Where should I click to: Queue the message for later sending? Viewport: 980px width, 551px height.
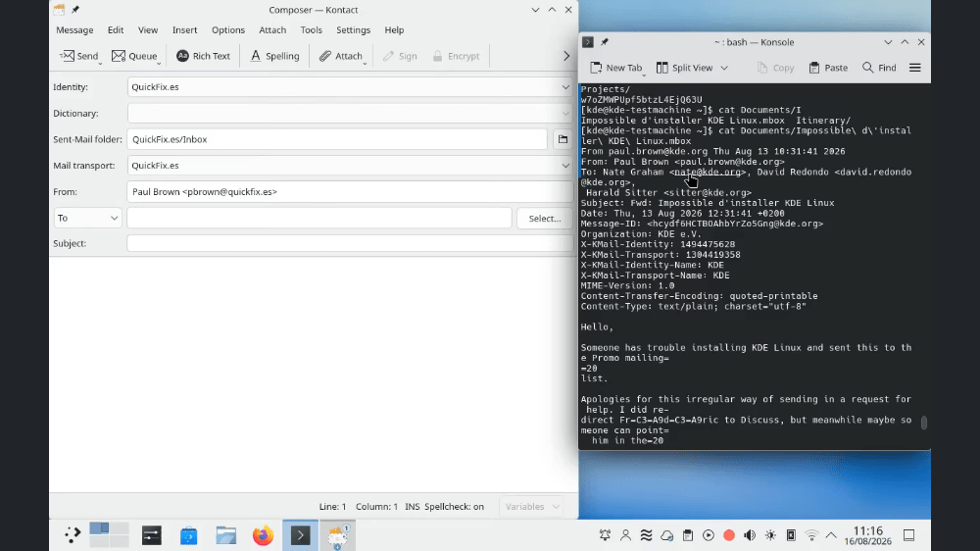133,56
